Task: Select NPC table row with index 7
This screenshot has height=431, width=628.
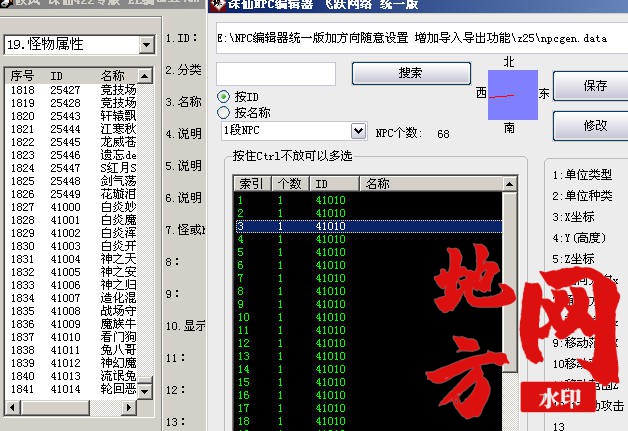Action: [x=368, y=278]
